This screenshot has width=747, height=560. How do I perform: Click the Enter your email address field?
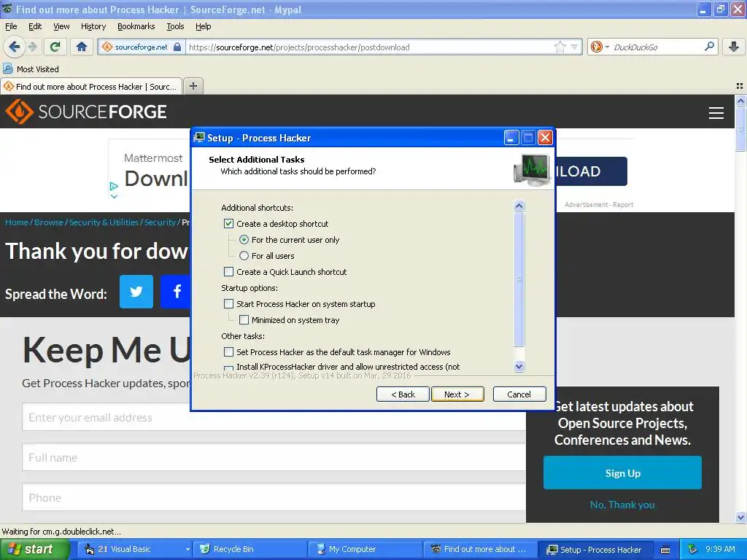point(274,418)
